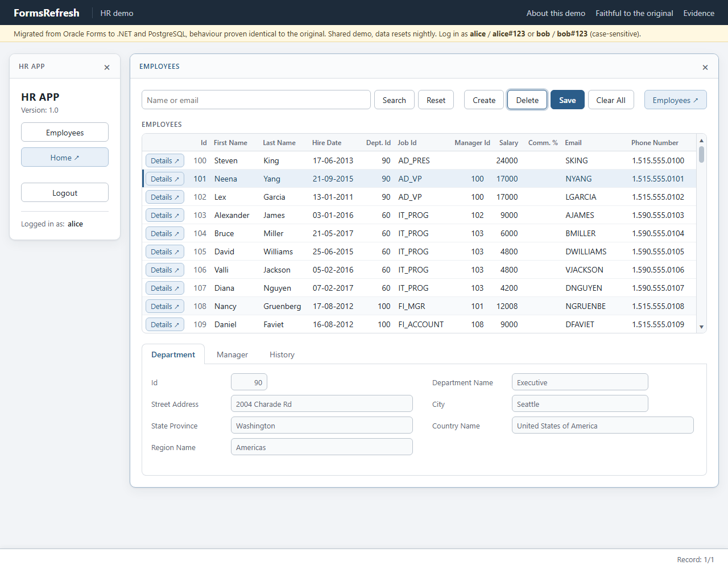The height and width of the screenshot is (569, 728).
Task: Switch to the Manager tab
Action: click(232, 354)
